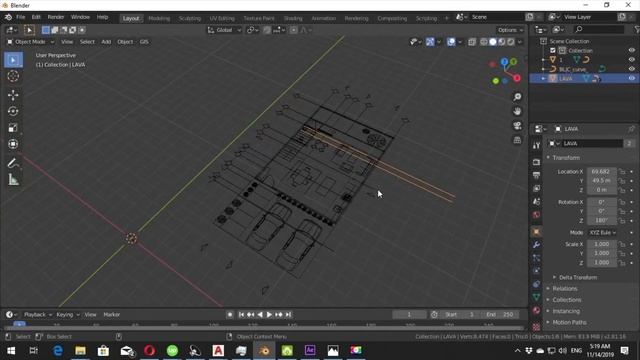Screen dimensions: 640x360
Task: Open the Options dropdown
Action: point(510,30)
